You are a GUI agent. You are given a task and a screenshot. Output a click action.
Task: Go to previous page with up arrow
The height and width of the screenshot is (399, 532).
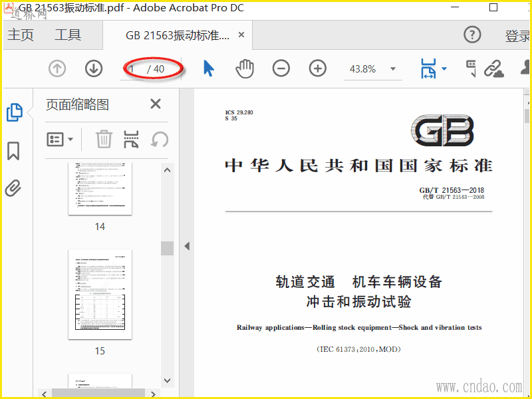[x=57, y=68]
